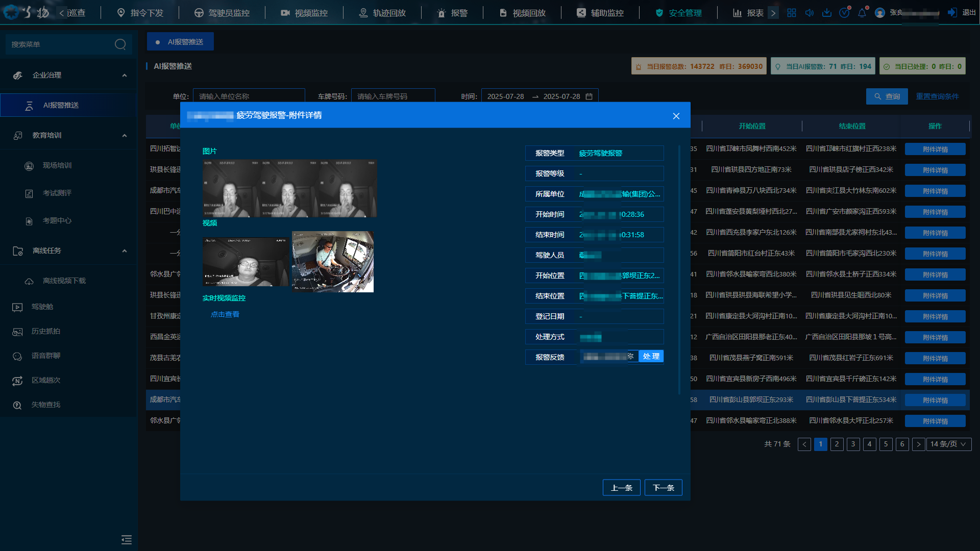
Task: Collapse the 教育培训 menu section
Action: coord(125,136)
